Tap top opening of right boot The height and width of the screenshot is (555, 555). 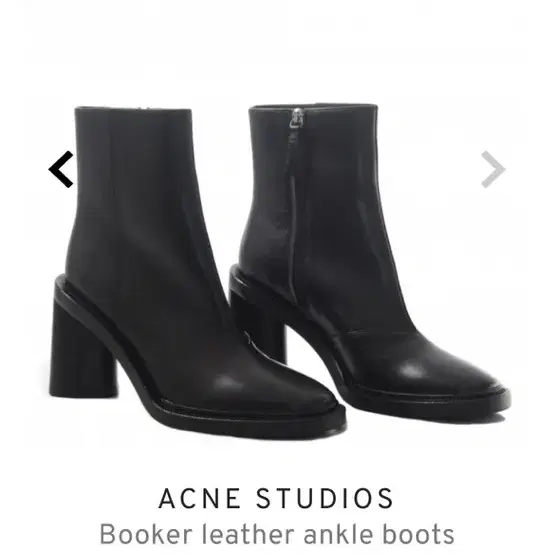313,106
